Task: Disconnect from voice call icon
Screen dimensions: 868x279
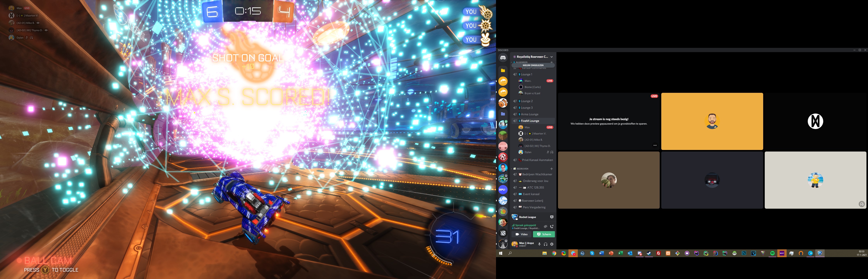Action: click(552, 226)
